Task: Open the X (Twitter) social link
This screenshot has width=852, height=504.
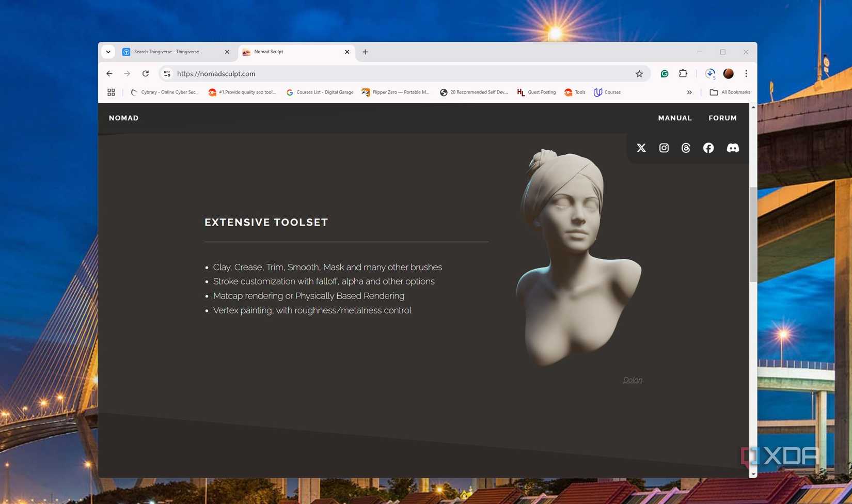Action: (x=641, y=148)
